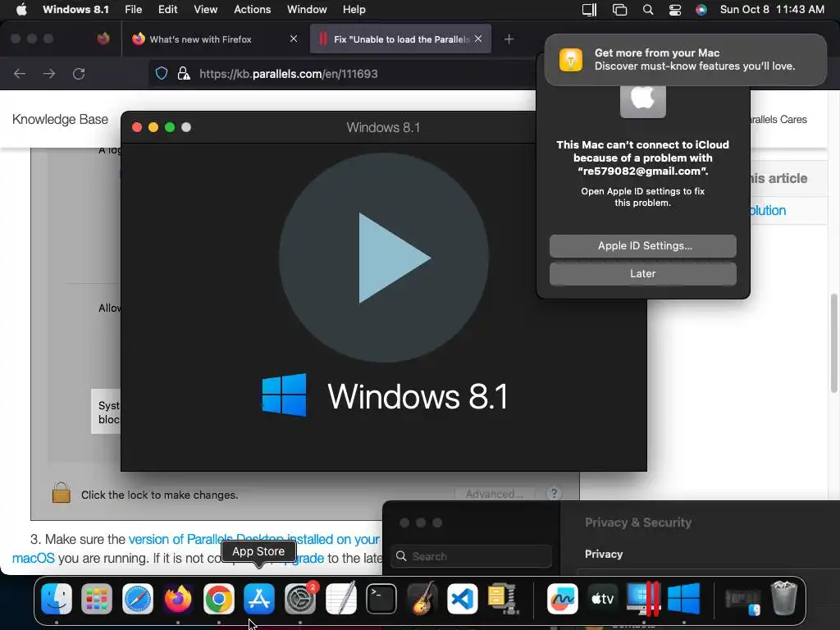Activate Siri from the menu bar
Screen dimensions: 840x630
701,10
